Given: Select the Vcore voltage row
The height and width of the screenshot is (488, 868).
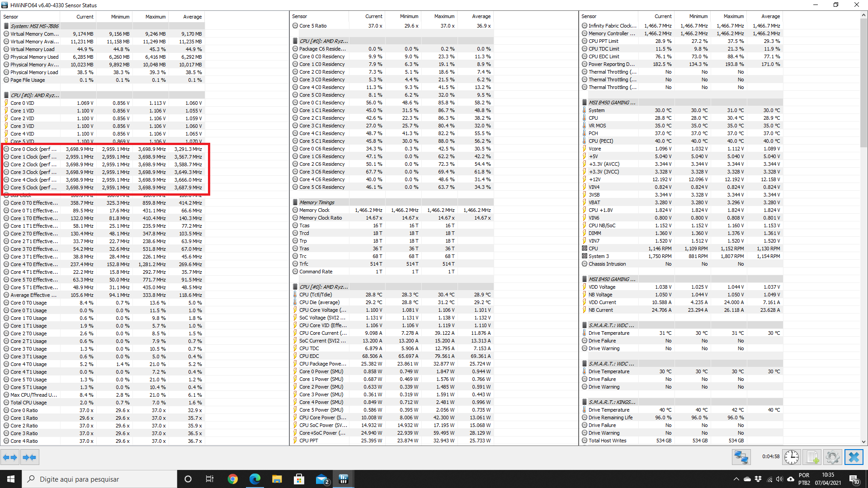Looking at the screenshot, I should (681, 149).
